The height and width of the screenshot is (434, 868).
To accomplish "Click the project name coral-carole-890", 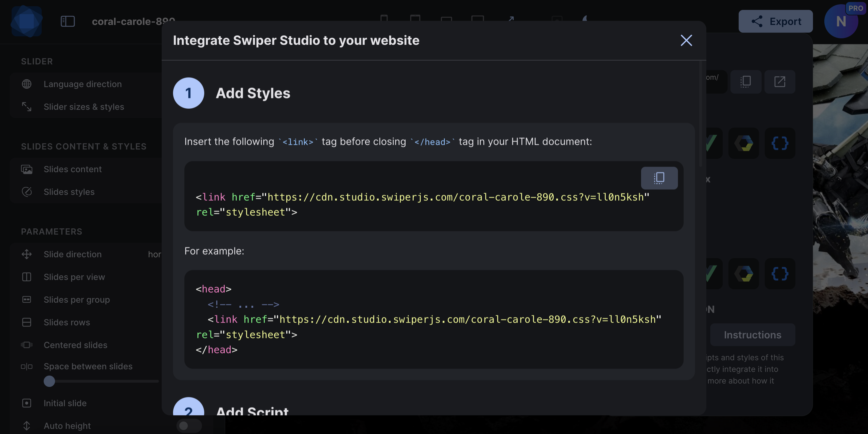I will [x=133, y=22].
